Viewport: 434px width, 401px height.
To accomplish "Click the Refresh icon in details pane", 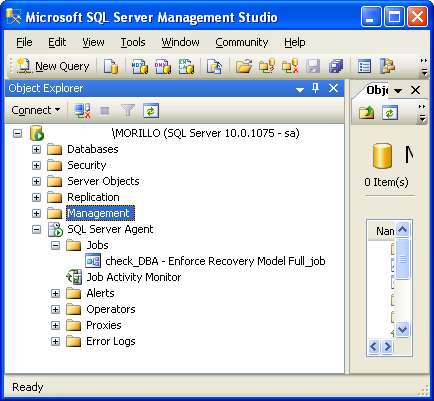I will pyautogui.click(x=390, y=113).
